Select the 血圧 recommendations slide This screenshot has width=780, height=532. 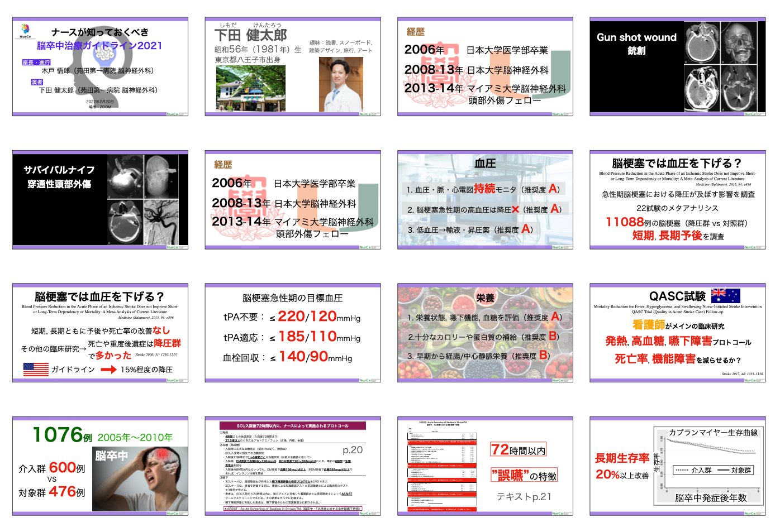tap(485, 199)
